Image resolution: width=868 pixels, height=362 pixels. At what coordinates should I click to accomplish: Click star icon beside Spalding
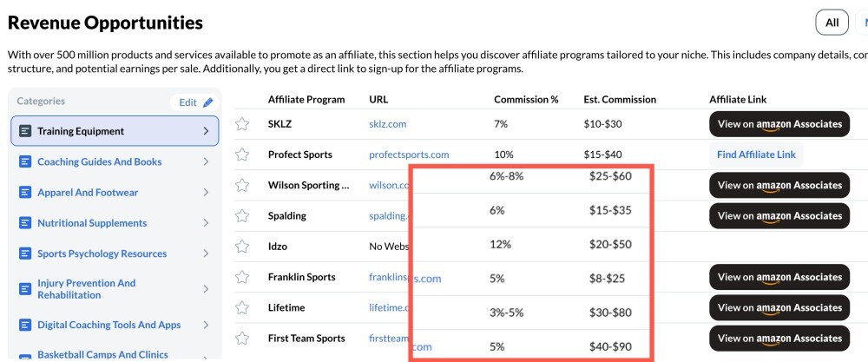(x=243, y=216)
